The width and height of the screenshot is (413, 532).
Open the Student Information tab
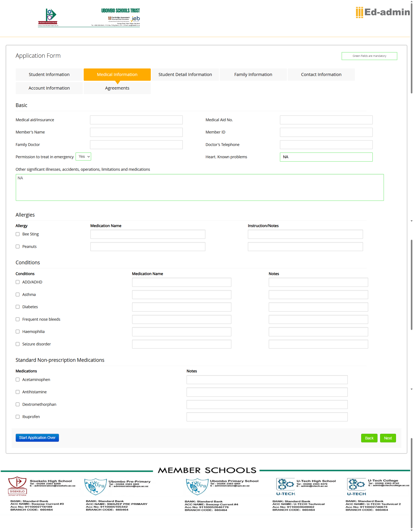49,74
